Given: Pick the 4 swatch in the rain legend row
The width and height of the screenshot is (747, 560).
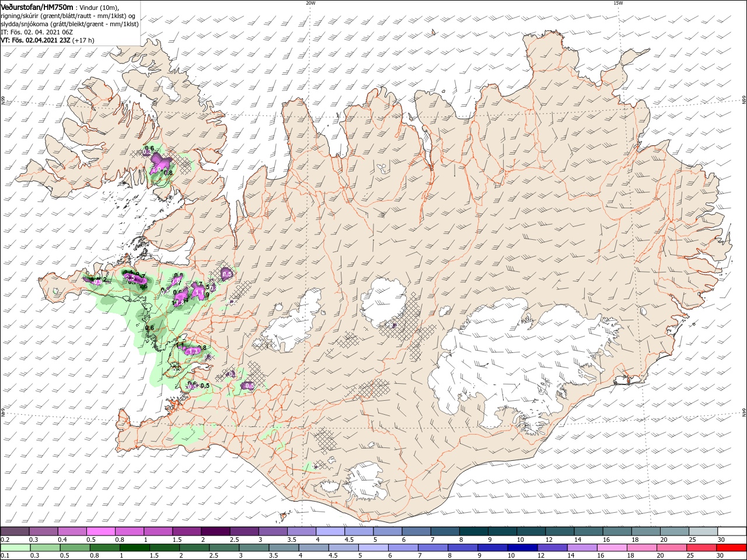Looking at the screenshot, I should (x=314, y=548).
